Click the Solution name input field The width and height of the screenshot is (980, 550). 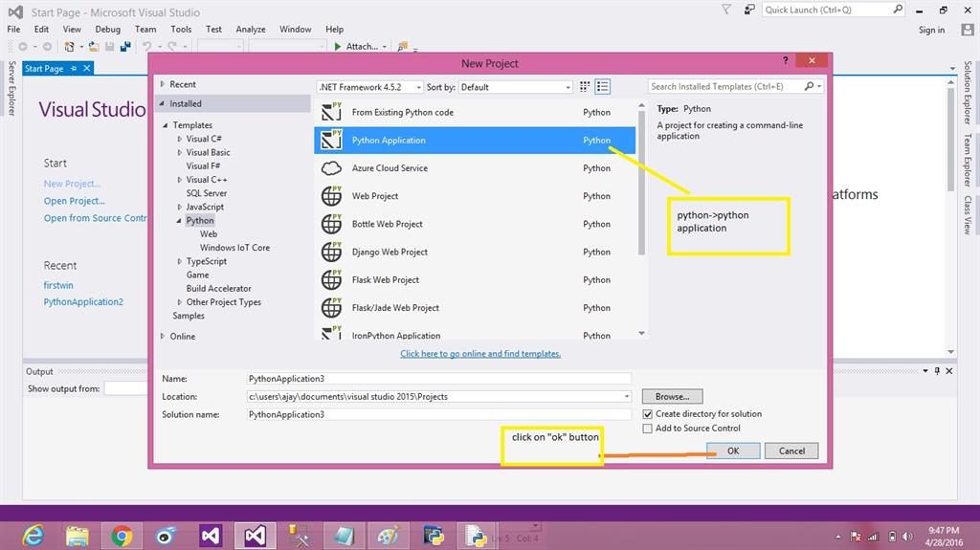pyautogui.click(x=438, y=414)
